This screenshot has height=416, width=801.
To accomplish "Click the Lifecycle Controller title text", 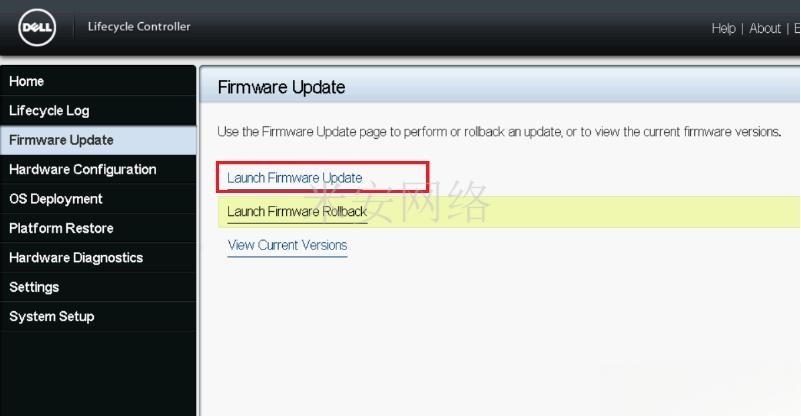I will 139,27.
